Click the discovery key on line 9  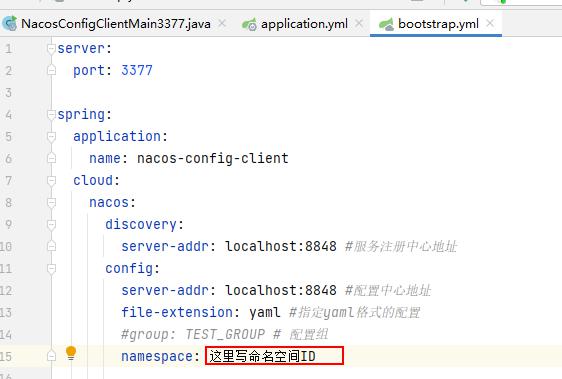point(141,224)
